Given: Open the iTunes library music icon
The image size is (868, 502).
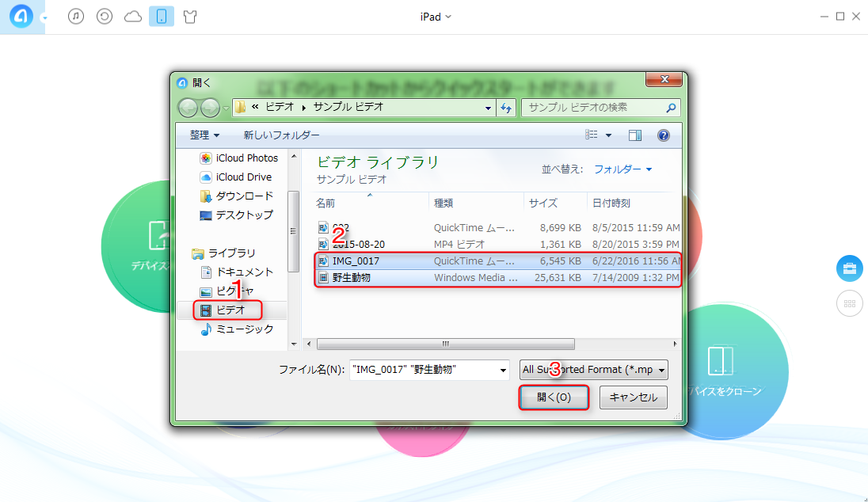Looking at the screenshot, I should coord(76,17).
